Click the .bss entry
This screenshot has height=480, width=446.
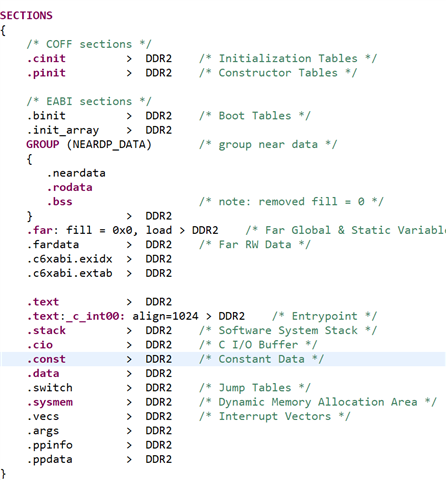tap(60, 202)
